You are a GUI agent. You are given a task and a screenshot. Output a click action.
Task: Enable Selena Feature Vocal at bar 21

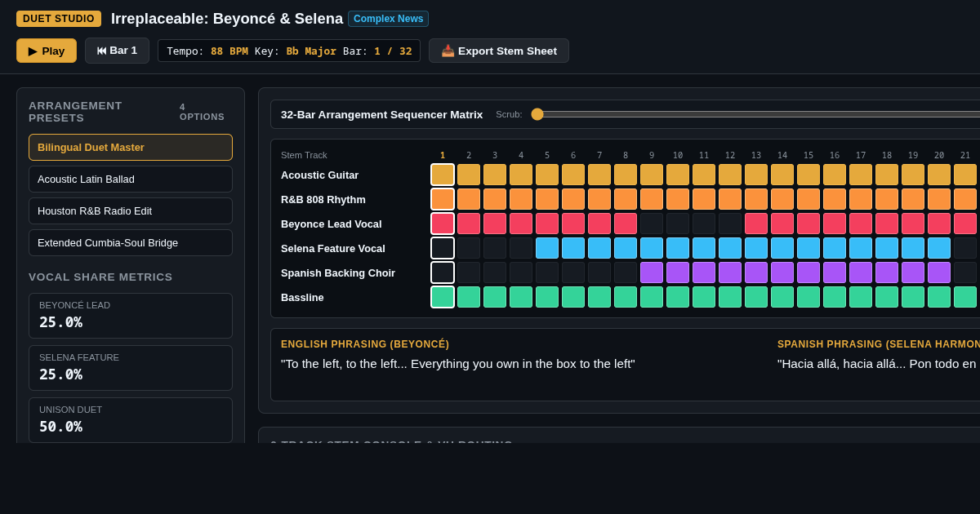[965, 248]
